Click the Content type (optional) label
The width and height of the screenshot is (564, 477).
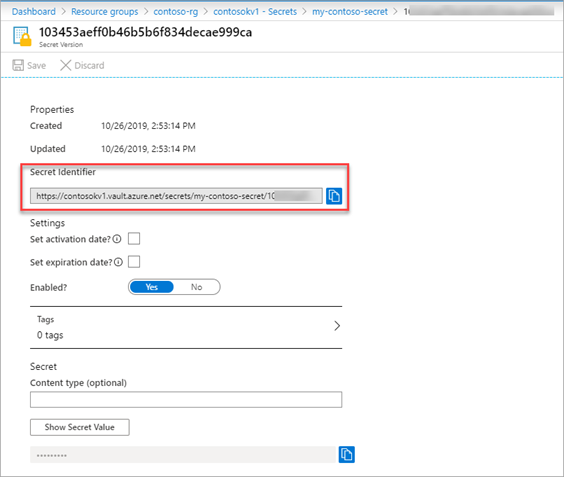pos(78,383)
